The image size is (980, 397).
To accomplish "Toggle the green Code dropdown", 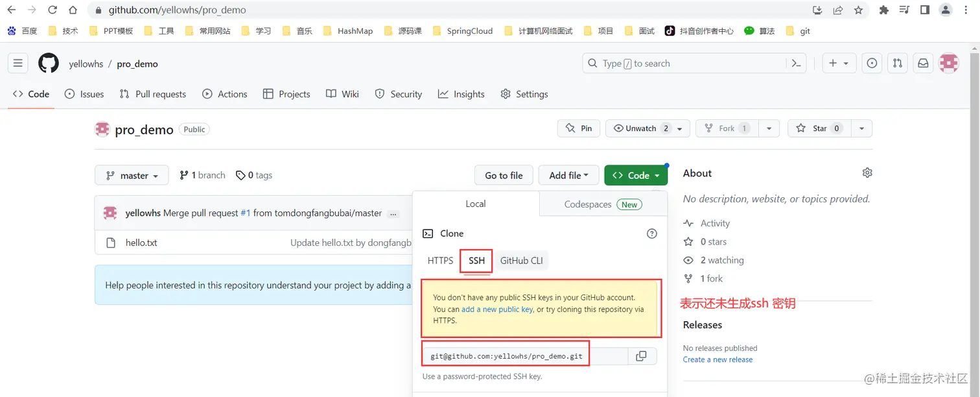I will coord(636,175).
